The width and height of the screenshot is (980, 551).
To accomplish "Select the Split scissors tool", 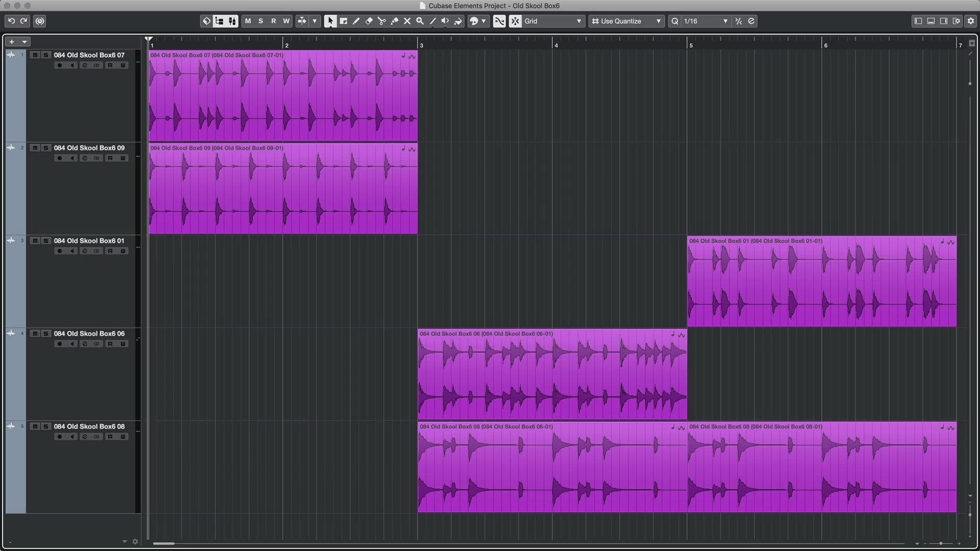I will (382, 21).
